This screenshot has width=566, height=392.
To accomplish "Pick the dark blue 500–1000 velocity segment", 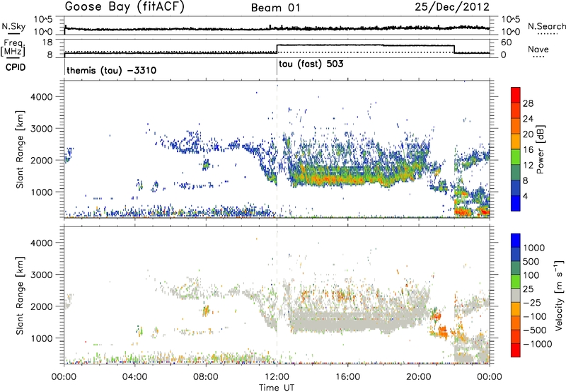I will pyautogui.click(x=516, y=254).
